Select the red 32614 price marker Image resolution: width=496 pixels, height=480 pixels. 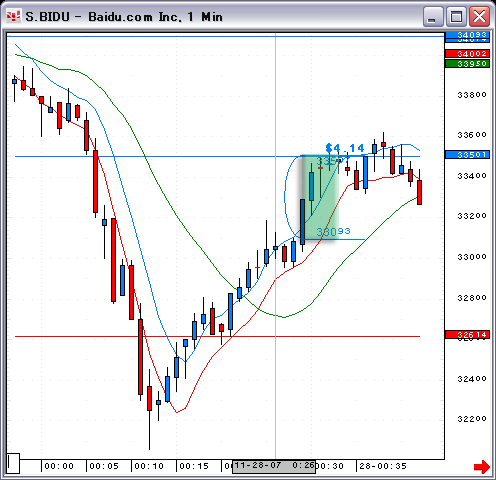coord(467,334)
